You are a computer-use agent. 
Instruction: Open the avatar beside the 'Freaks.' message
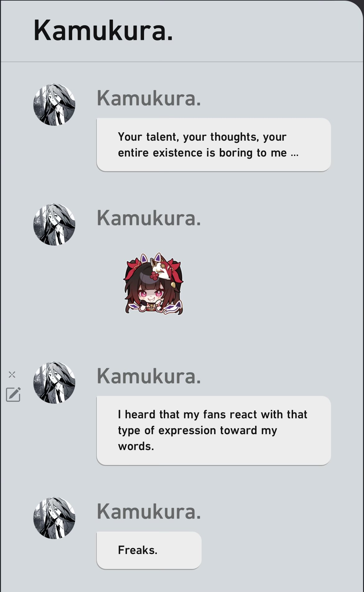point(54,518)
